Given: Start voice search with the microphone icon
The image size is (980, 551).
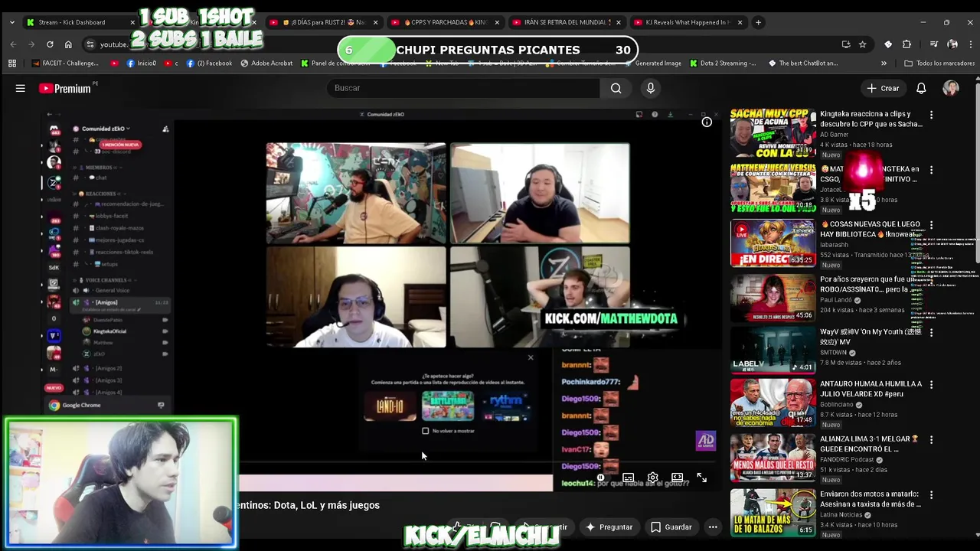Looking at the screenshot, I should (x=651, y=88).
